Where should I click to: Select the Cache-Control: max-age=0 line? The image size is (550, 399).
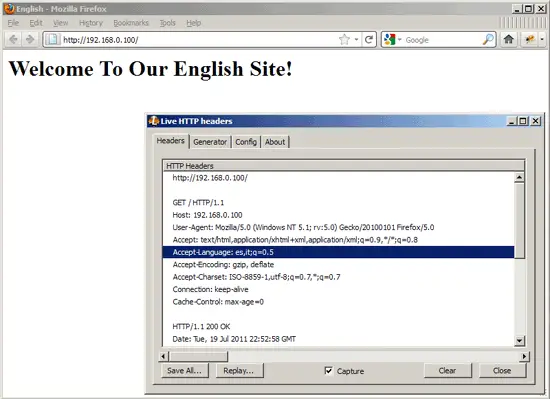[x=338, y=302]
